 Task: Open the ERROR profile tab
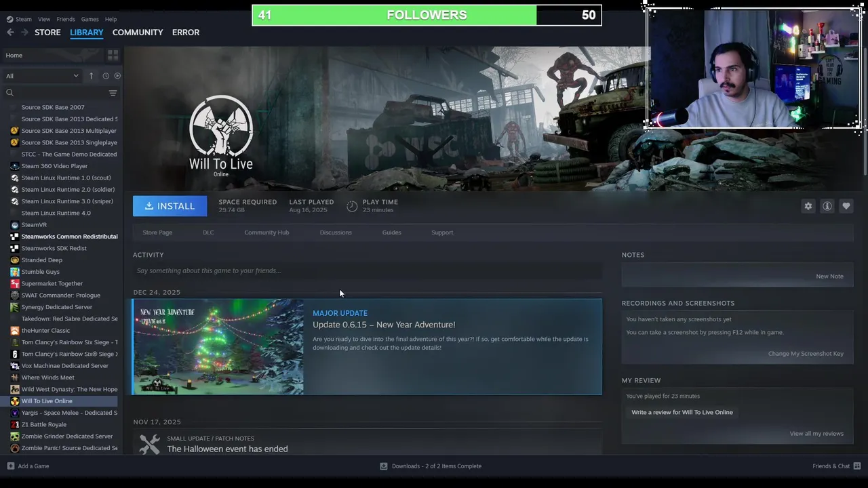click(x=186, y=32)
